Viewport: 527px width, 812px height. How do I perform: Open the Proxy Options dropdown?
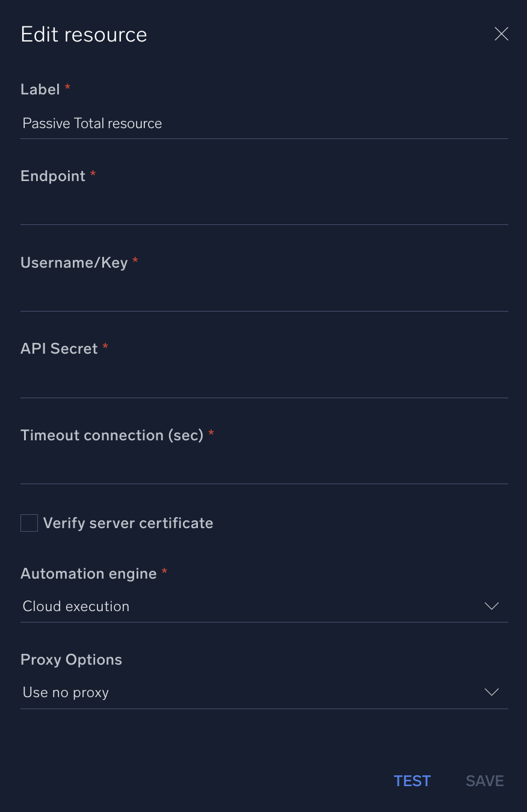(265, 692)
